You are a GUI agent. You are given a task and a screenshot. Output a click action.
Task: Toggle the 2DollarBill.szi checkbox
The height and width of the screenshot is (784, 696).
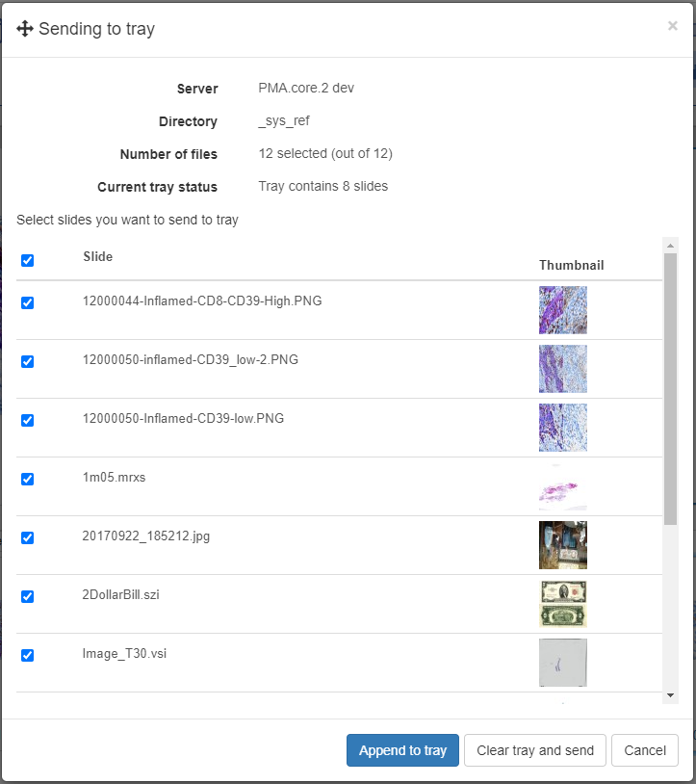[x=27, y=596]
